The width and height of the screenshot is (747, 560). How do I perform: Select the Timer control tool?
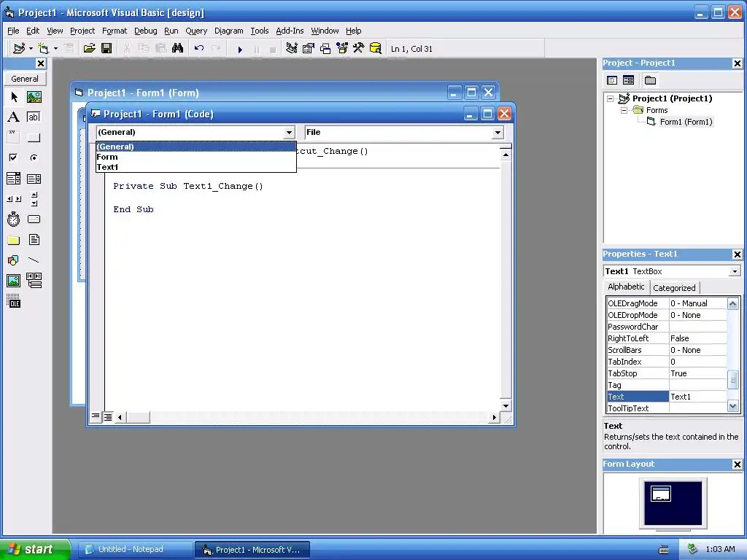tap(14, 219)
